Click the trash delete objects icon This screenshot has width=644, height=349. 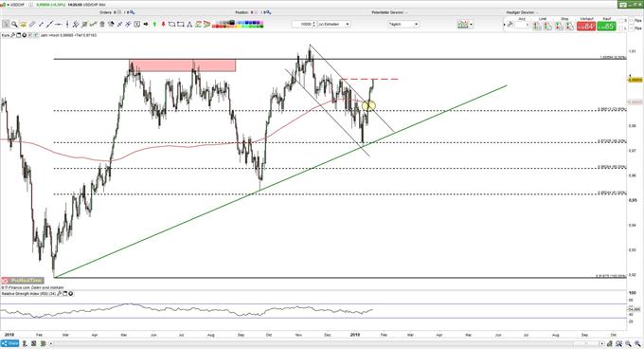102,25
